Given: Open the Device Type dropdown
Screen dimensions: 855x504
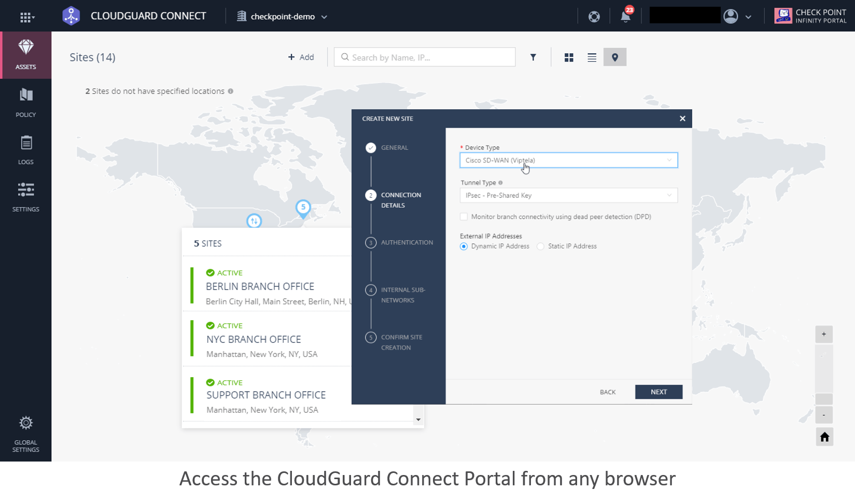Looking at the screenshot, I should [x=568, y=161].
